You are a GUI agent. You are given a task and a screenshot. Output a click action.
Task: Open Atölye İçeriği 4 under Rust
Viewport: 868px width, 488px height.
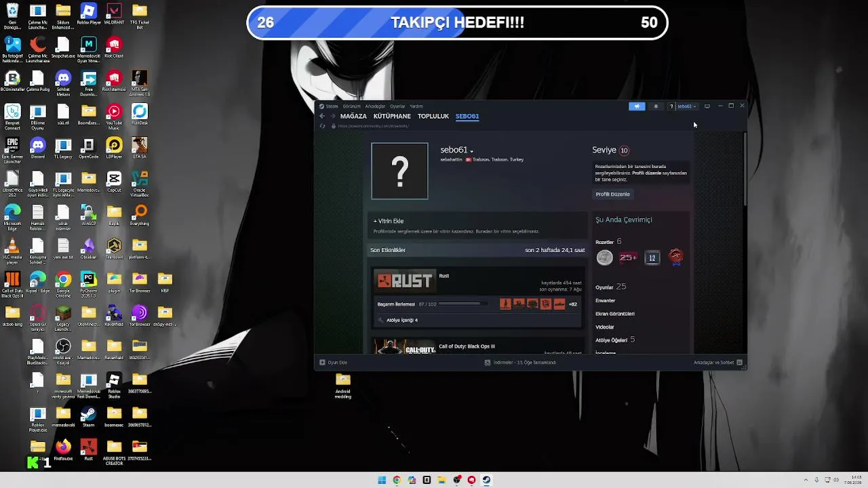(x=401, y=320)
